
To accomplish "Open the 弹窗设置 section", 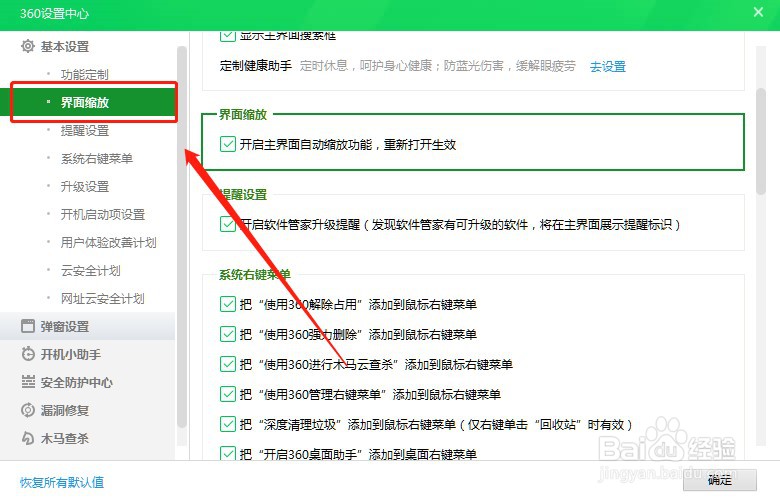I will pyautogui.click(x=65, y=327).
